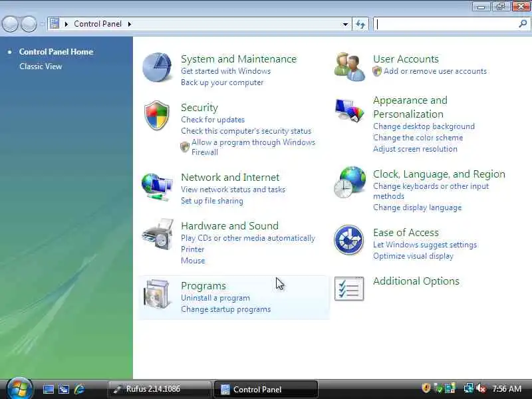Click the Forward navigation button
Image resolution: width=532 pixels, height=399 pixels.
click(29, 24)
